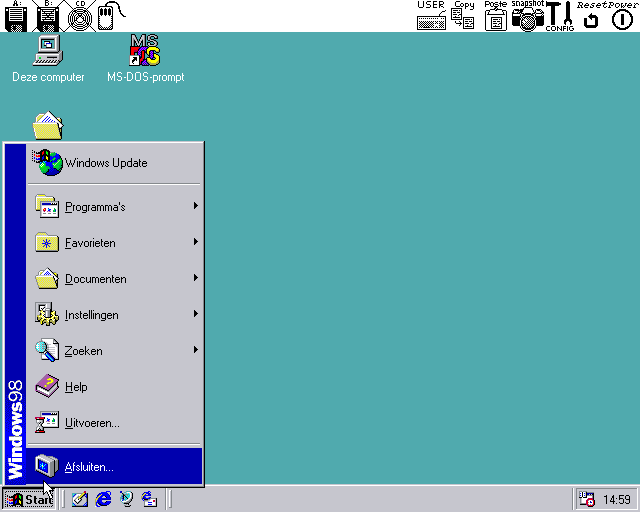Viewport: 640px width, 512px height.
Task: Open Windows Update from Start menu
Action: (x=114, y=163)
